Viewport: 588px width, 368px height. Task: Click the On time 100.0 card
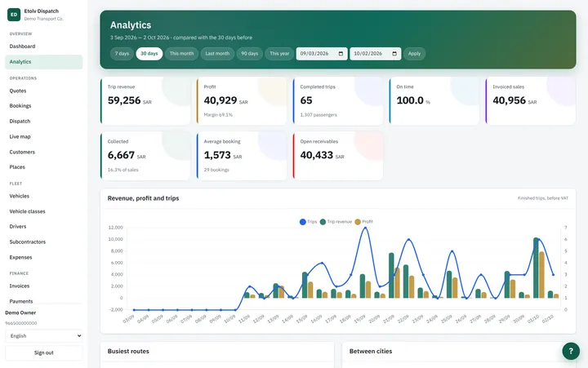pyautogui.click(x=434, y=101)
